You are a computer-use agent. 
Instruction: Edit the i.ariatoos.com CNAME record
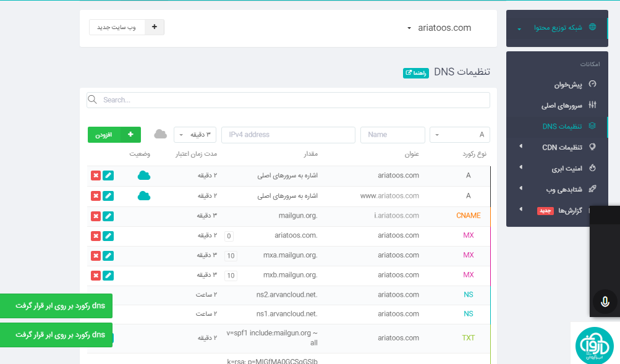pyautogui.click(x=108, y=216)
